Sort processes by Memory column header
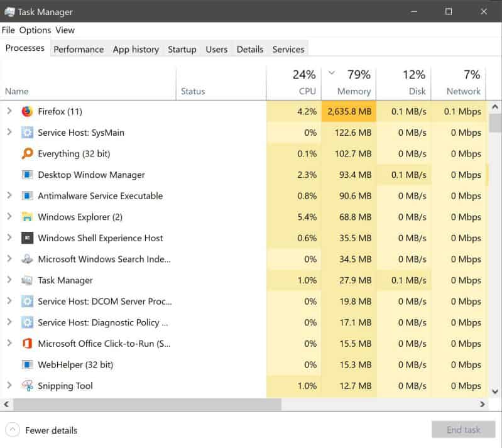The height and width of the screenshot is (448, 502). tap(349, 84)
